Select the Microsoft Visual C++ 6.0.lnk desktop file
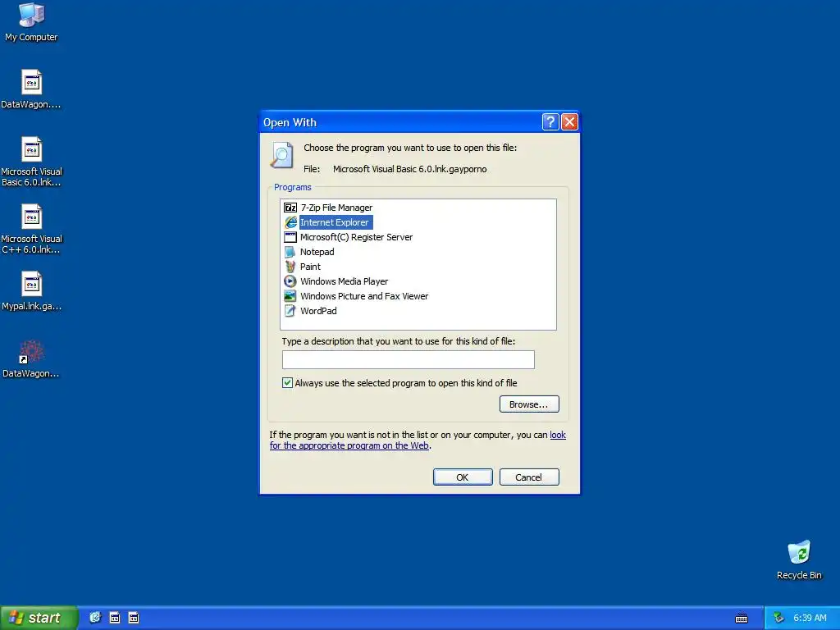The width and height of the screenshot is (840, 630). [x=31, y=230]
